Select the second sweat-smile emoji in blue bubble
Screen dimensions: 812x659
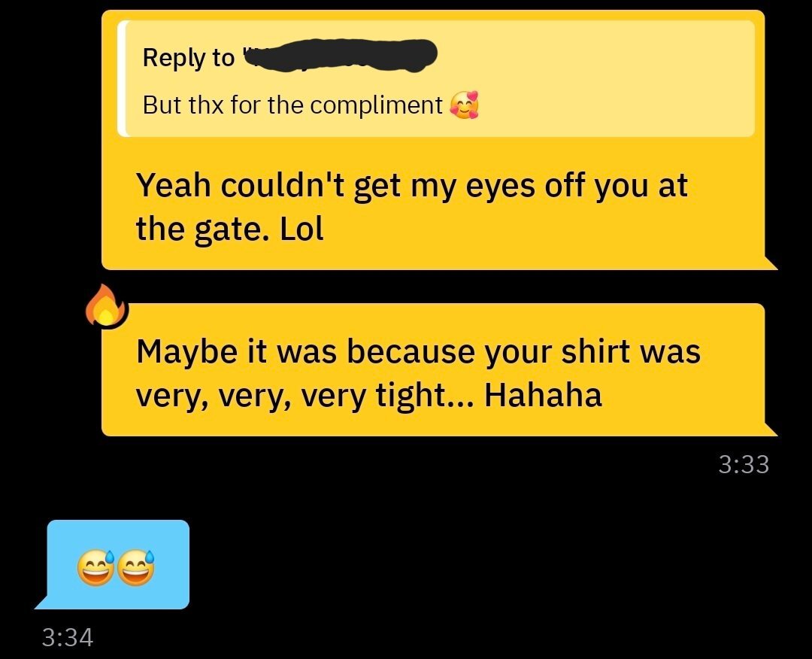[136, 568]
